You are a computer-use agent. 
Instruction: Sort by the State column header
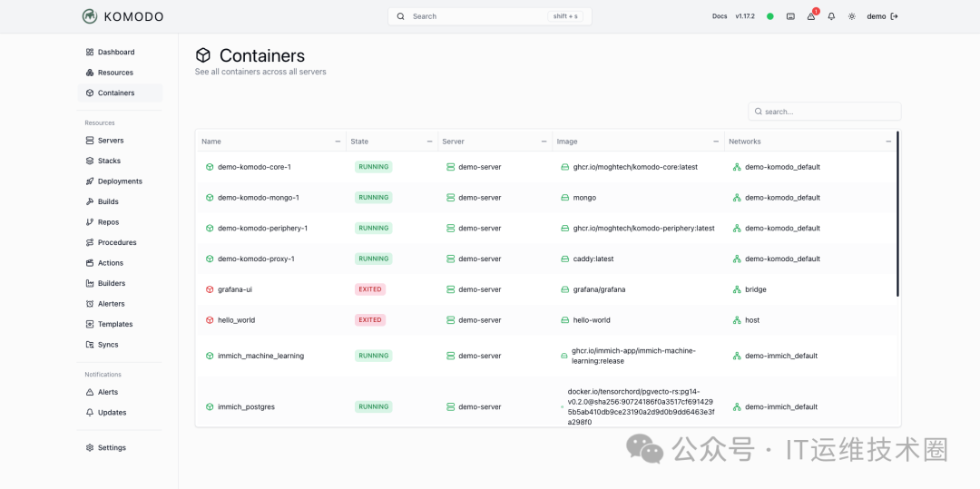pos(359,142)
